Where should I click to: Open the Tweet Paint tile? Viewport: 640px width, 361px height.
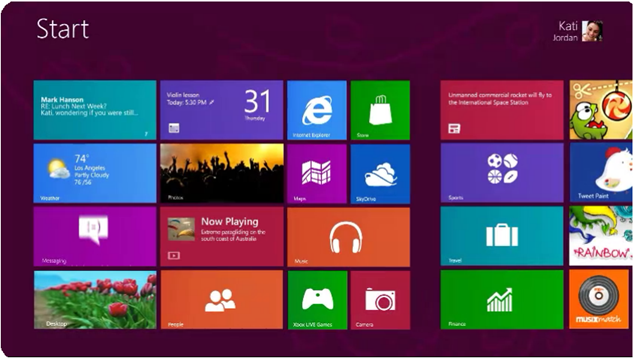coord(601,173)
